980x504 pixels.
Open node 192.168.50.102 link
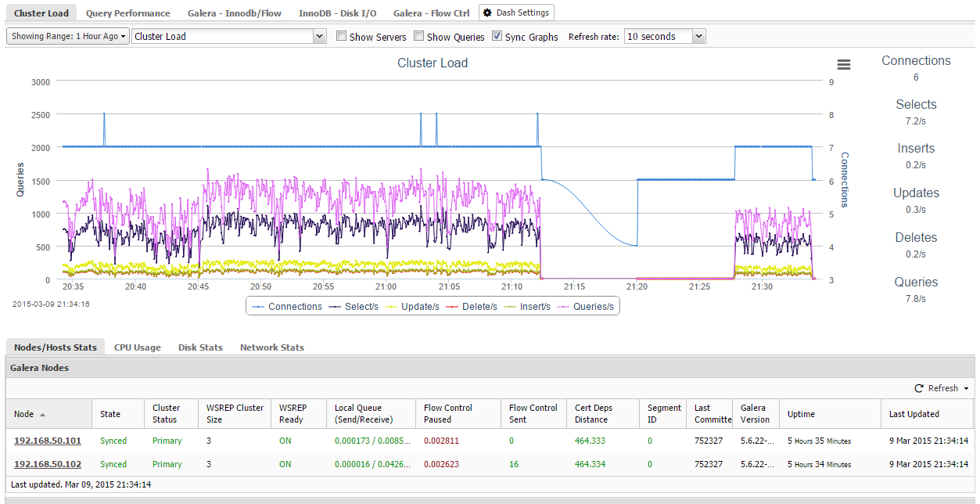(47, 465)
